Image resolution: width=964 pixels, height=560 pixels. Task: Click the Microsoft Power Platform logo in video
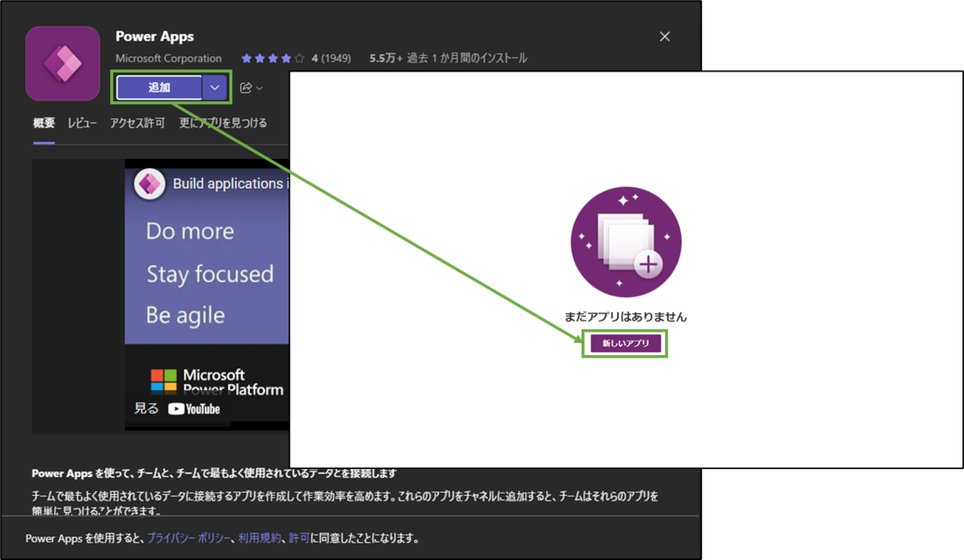click(x=217, y=381)
